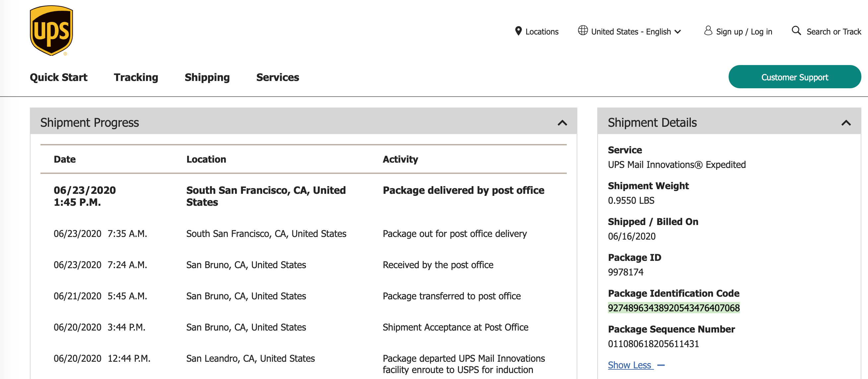This screenshot has height=379, width=868.
Task: Click the globe language icon
Action: [583, 30]
